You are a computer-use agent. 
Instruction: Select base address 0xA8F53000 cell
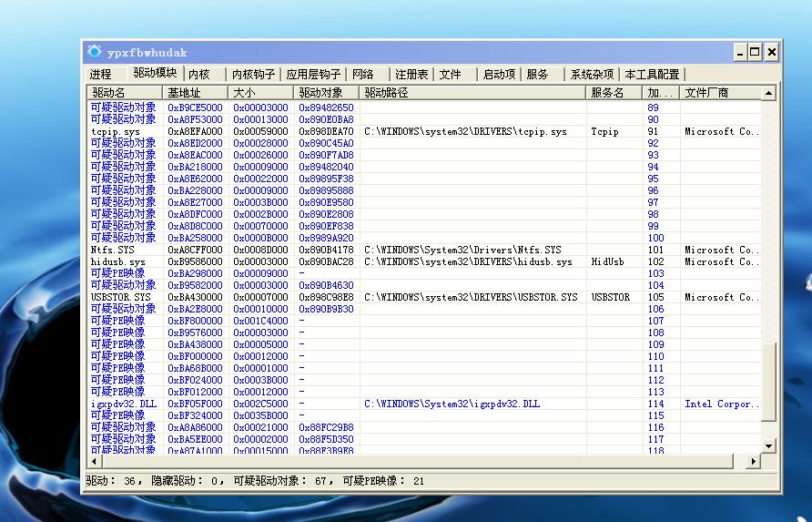pos(195,119)
